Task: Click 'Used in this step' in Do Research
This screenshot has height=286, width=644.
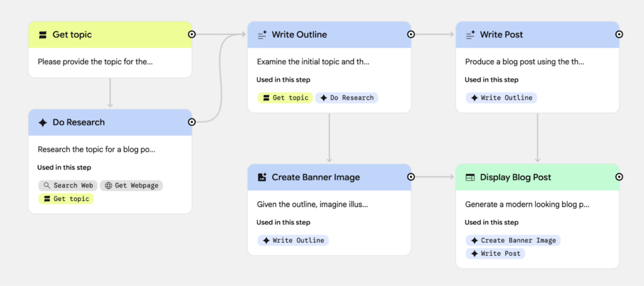Action: (64, 168)
